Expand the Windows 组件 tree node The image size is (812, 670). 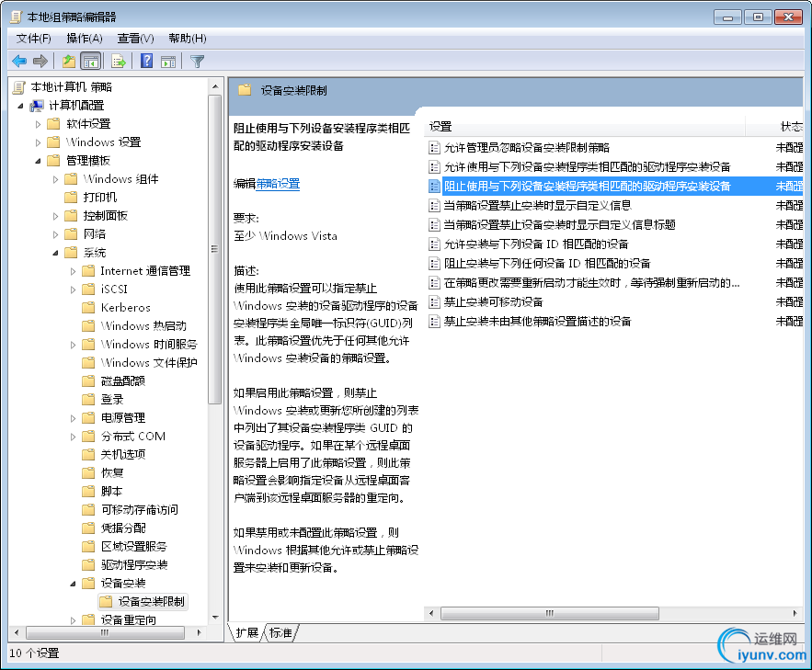[x=54, y=178]
